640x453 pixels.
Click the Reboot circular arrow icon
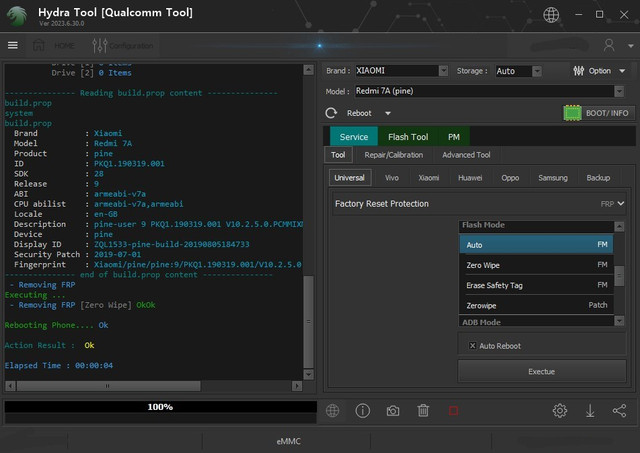(x=331, y=113)
